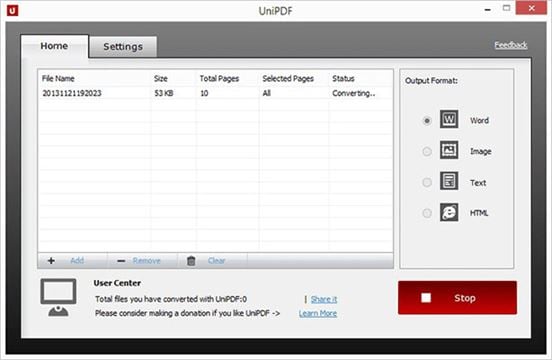Open the Learn More link

pyautogui.click(x=318, y=313)
